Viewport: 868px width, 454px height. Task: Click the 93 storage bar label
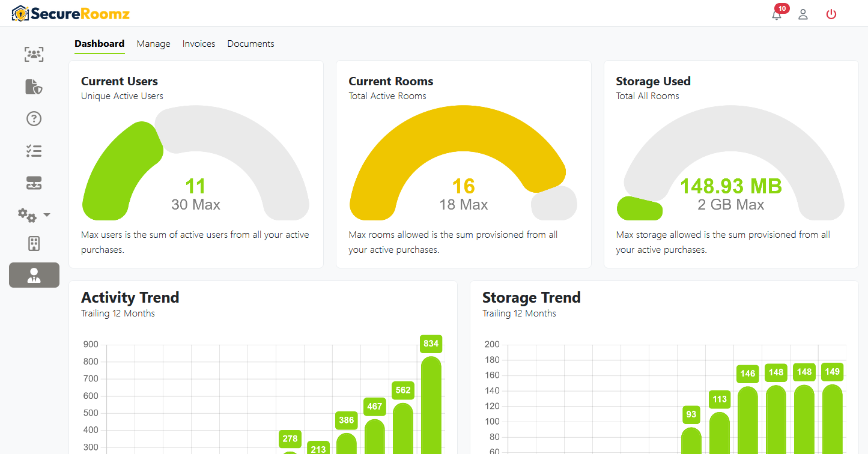[691, 414]
